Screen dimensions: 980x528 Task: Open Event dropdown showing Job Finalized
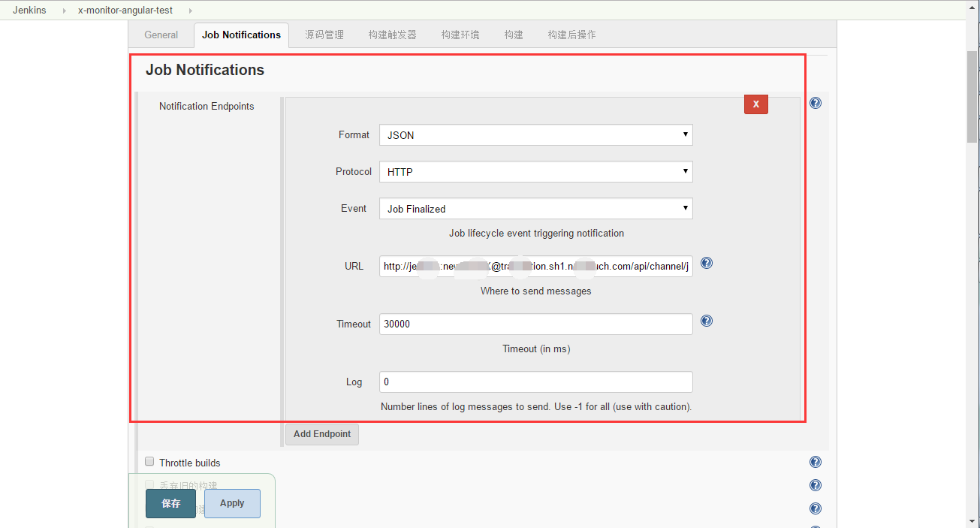pos(535,209)
